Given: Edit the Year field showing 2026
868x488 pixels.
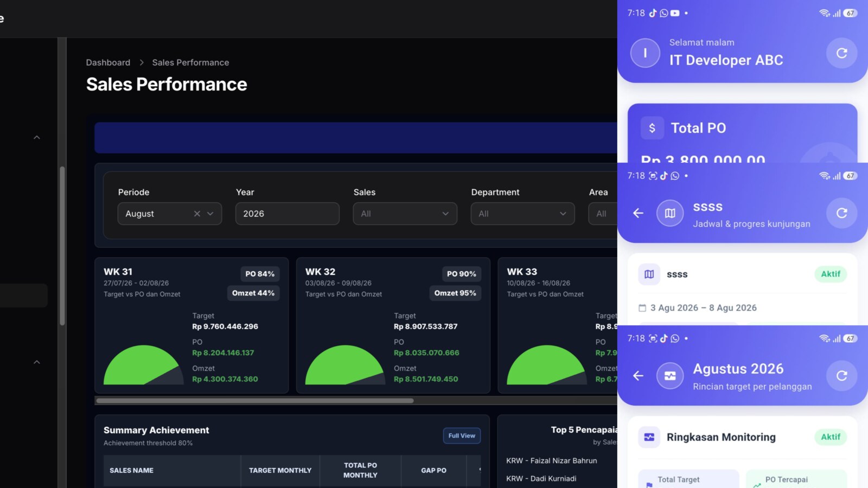Looking at the screenshot, I should [288, 214].
